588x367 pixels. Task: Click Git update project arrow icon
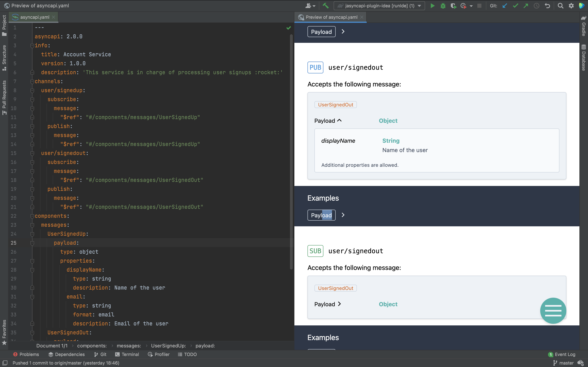505,6
